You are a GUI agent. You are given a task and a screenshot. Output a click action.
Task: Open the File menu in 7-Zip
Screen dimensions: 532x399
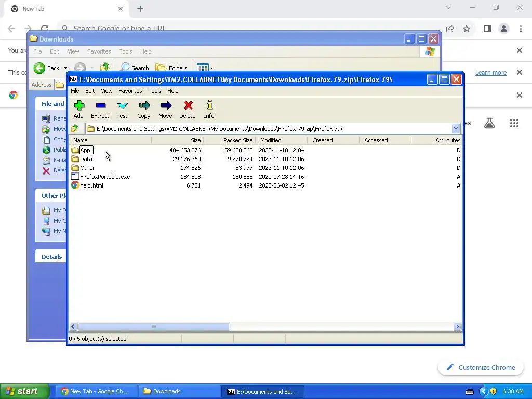[75, 91]
